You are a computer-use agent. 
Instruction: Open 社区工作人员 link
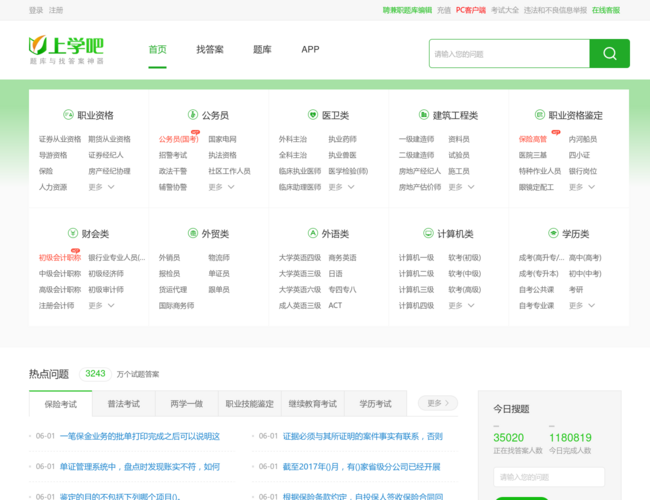pos(229,171)
